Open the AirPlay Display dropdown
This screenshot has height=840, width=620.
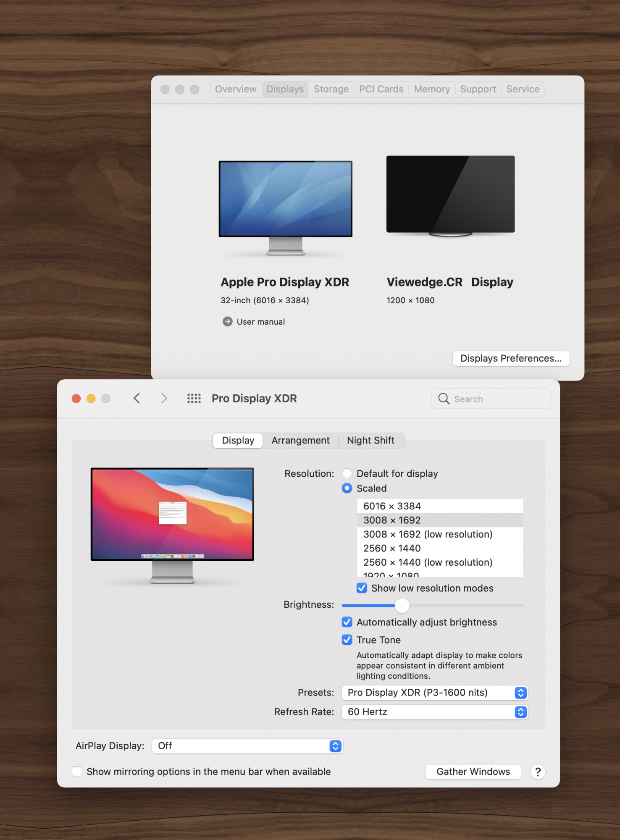[x=247, y=746]
